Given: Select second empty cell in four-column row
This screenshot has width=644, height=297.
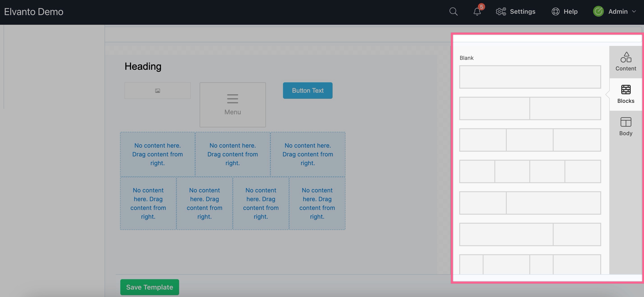Looking at the screenshot, I should tap(205, 203).
